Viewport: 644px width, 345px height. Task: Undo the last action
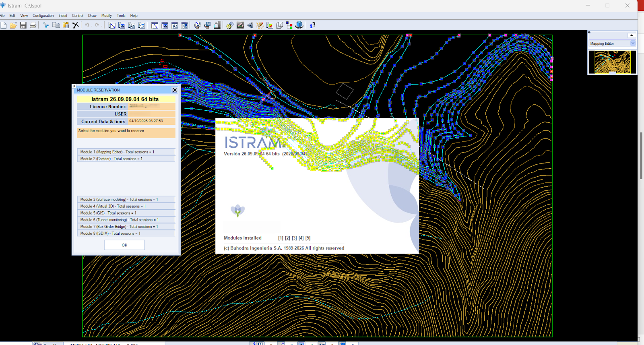pos(87,25)
